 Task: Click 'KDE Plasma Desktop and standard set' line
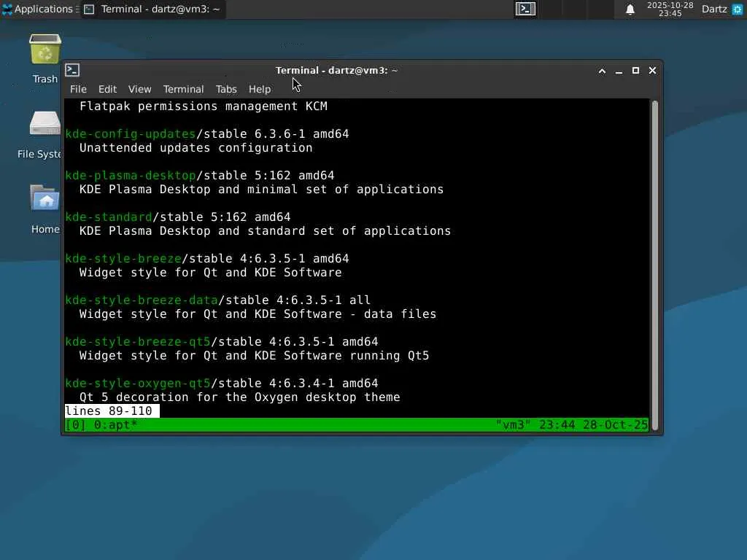point(265,231)
